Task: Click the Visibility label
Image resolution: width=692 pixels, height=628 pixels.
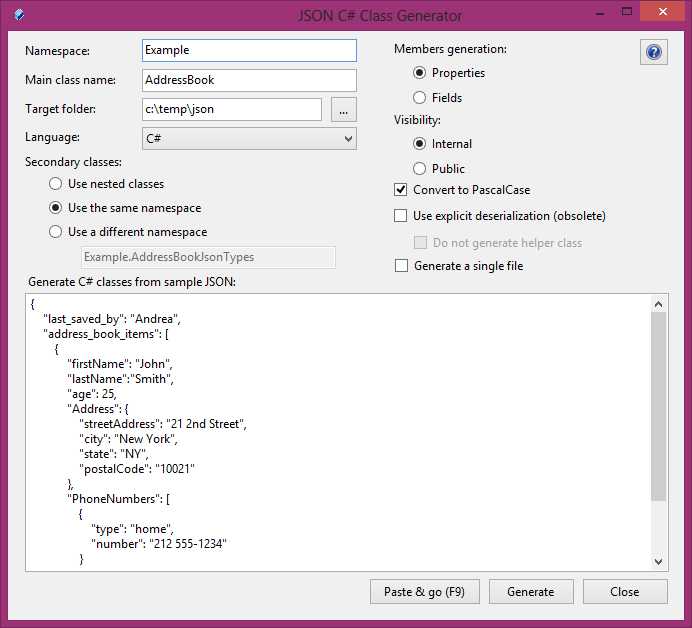Action: 417,120
